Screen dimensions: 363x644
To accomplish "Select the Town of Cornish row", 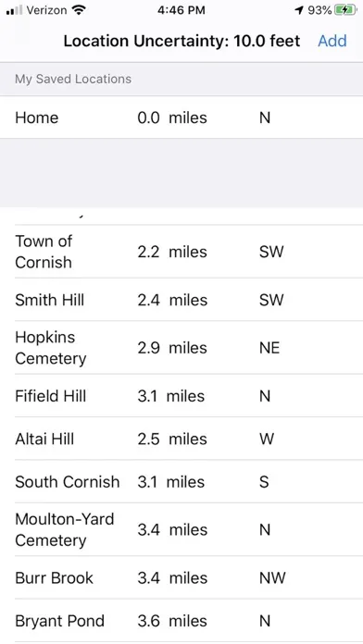I will click(181, 252).
